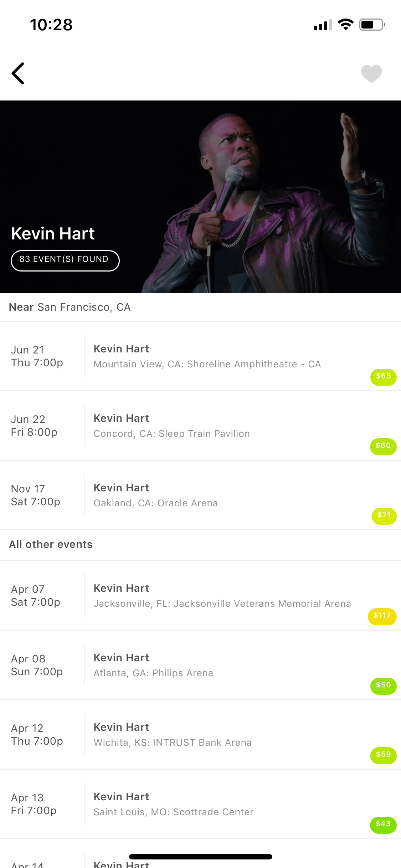Viewport: 401px width, 868px height.
Task: Tap the back arrow icon
Action: tap(18, 73)
